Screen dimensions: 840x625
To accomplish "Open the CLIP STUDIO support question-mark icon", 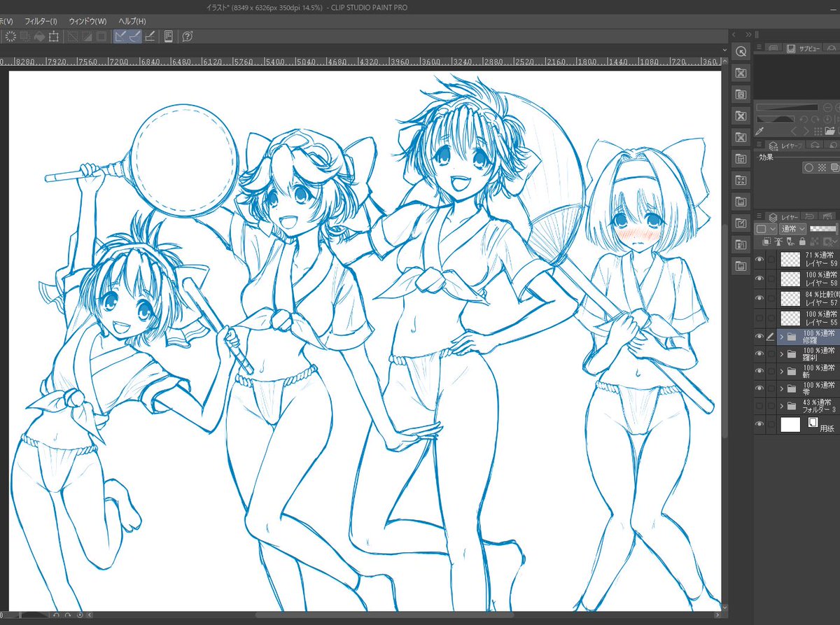I will coord(188,36).
